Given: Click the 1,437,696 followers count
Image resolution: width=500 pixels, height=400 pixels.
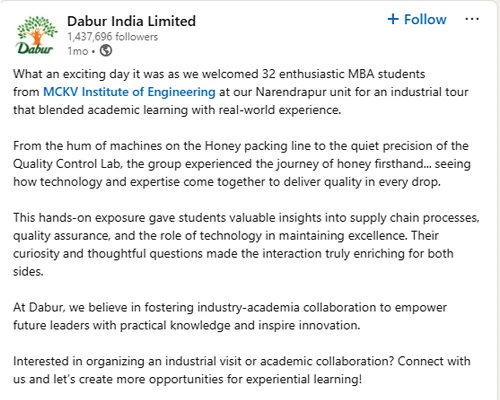Looking at the screenshot, I should click(113, 37).
